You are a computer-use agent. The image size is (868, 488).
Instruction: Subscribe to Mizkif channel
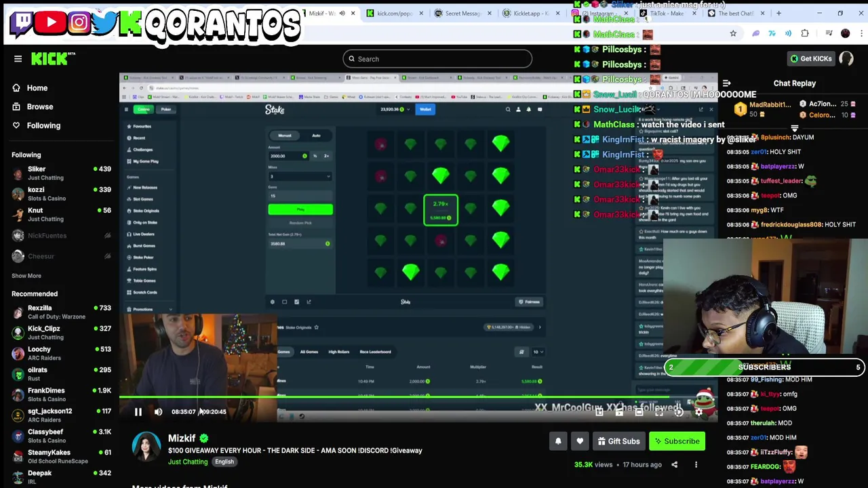coord(676,441)
